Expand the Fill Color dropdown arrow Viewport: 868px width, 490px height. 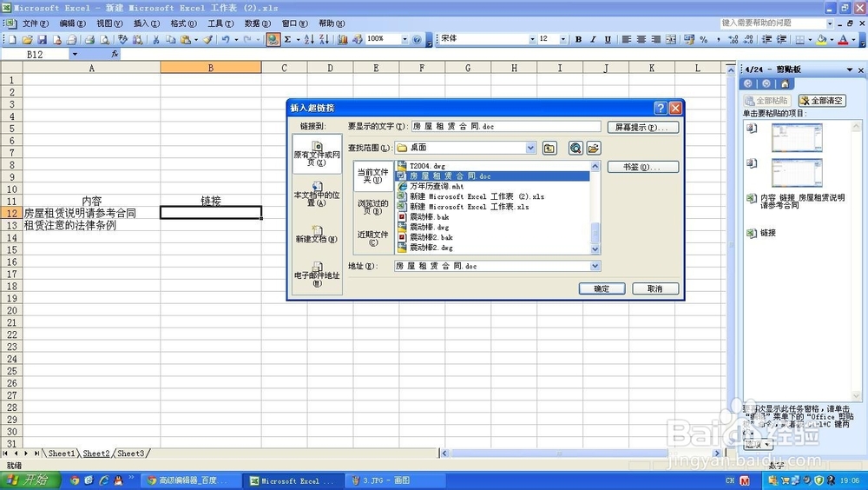[x=832, y=39]
